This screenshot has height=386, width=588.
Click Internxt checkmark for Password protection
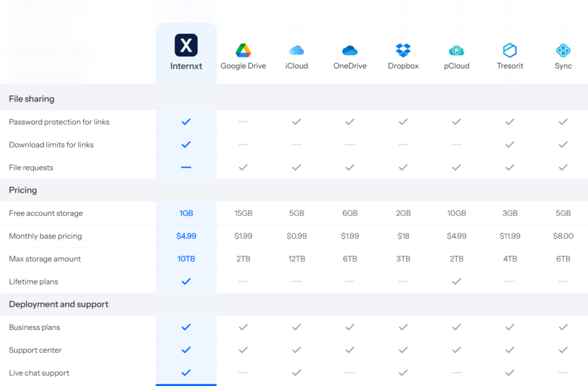coord(186,122)
